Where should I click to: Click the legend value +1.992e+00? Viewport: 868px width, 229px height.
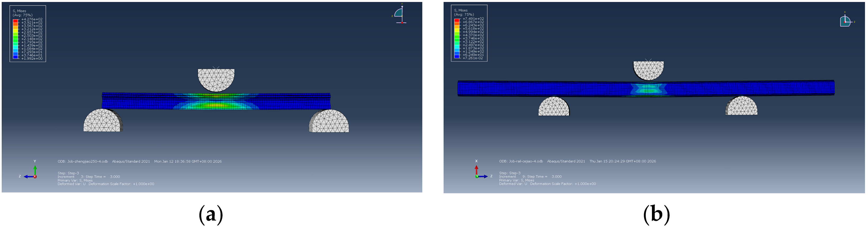pos(32,59)
